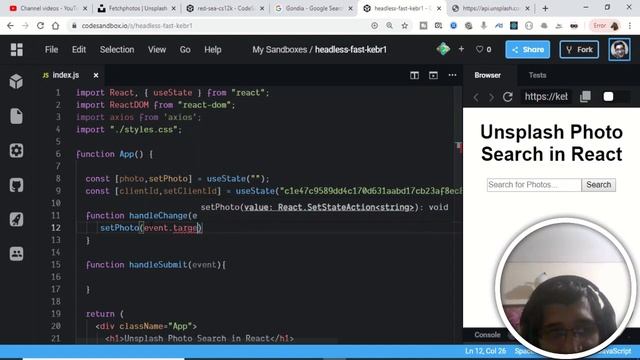The image size is (640, 360).
Task: Switch to Gondia Google Search tab
Action: [313, 8]
